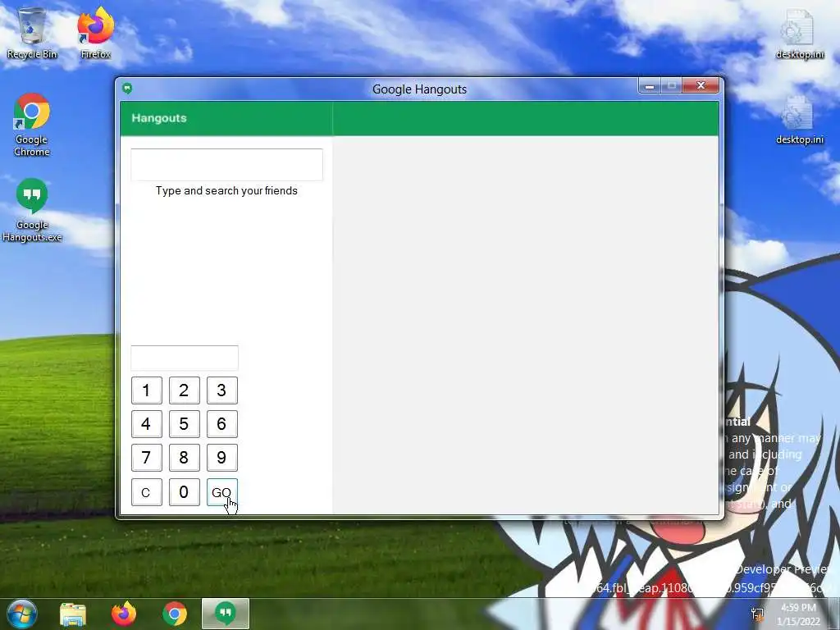Click the Hangouts taskbar button
This screenshot has height=630, width=840.
pos(226,614)
